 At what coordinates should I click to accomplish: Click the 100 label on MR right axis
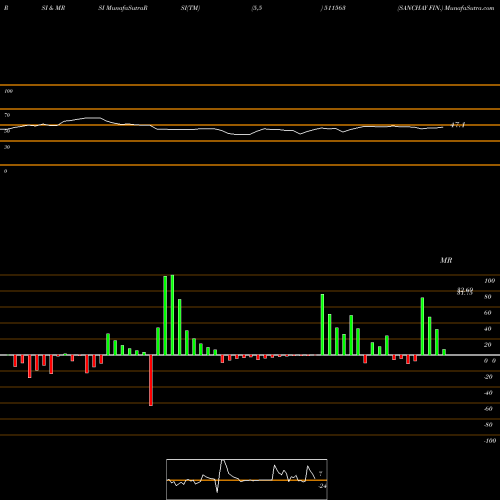[x=490, y=281]
